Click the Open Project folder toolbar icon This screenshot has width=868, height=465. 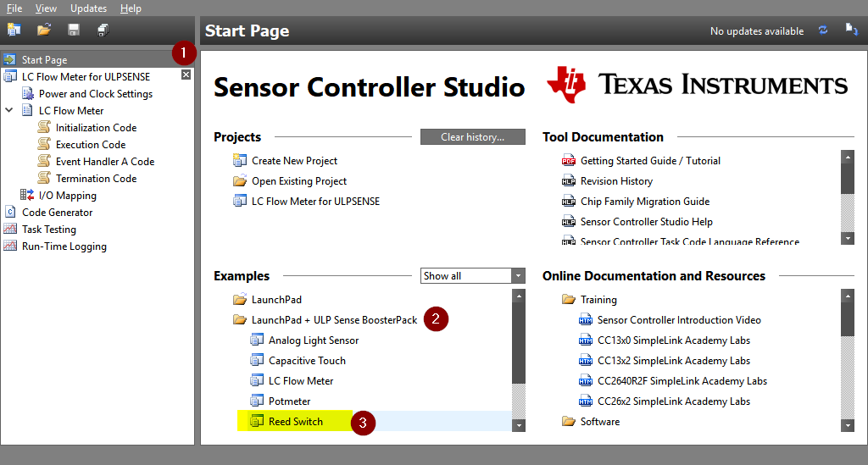click(x=44, y=30)
